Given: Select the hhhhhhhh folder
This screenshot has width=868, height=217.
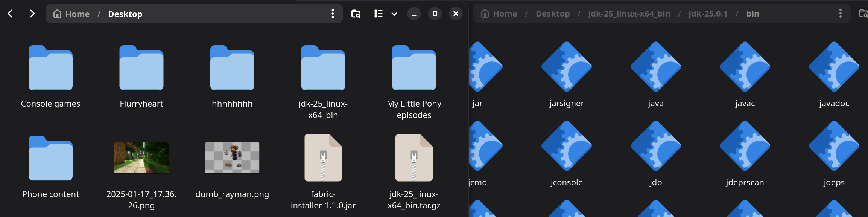Looking at the screenshot, I should point(232,68).
